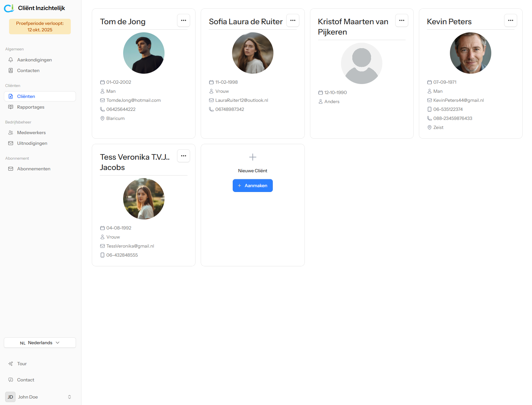Open the options menu on Kevin Peters' card

coord(511,20)
